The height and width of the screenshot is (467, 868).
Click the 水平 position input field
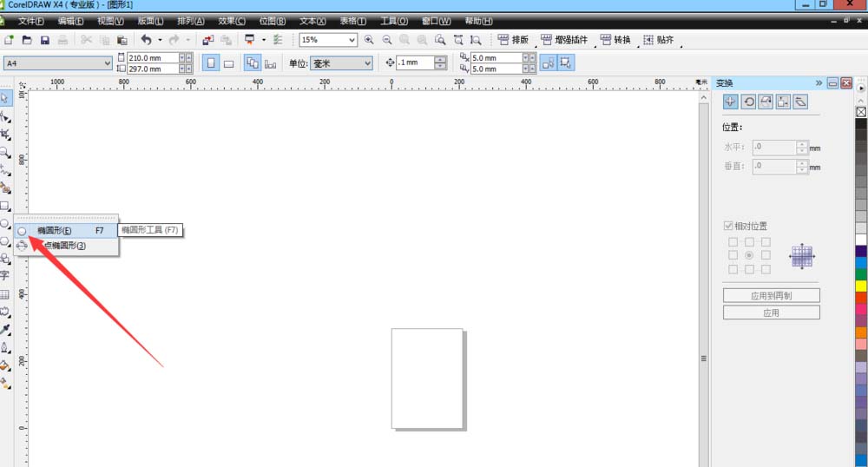click(773, 148)
